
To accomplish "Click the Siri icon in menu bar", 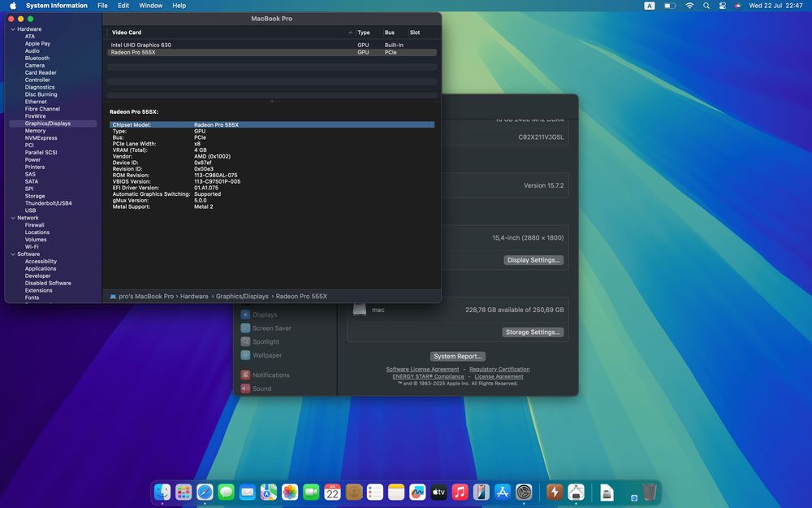I will point(738,6).
